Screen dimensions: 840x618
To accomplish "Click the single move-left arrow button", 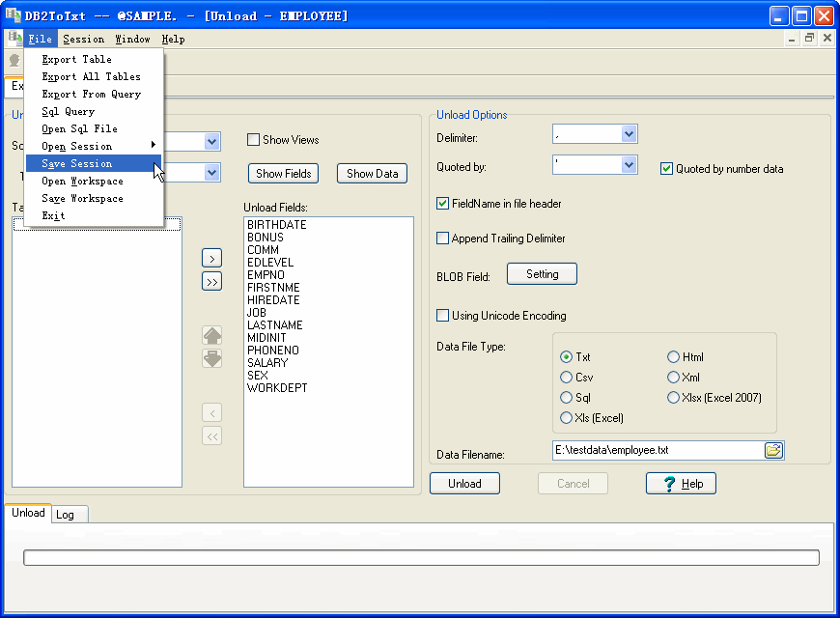I will click(212, 412).
